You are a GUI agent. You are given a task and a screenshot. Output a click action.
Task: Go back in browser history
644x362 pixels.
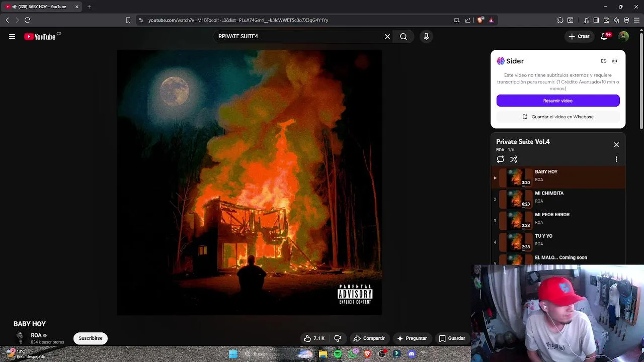(7, 20)
